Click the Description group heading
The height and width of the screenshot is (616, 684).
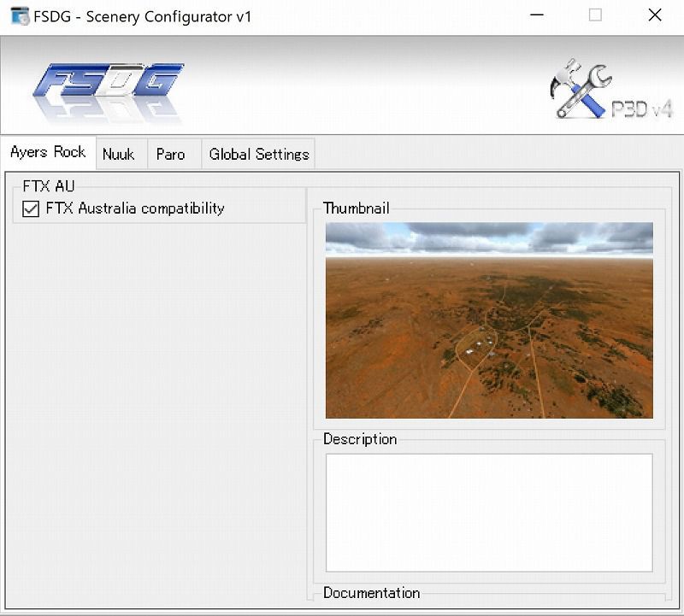(x=360, y=438)
